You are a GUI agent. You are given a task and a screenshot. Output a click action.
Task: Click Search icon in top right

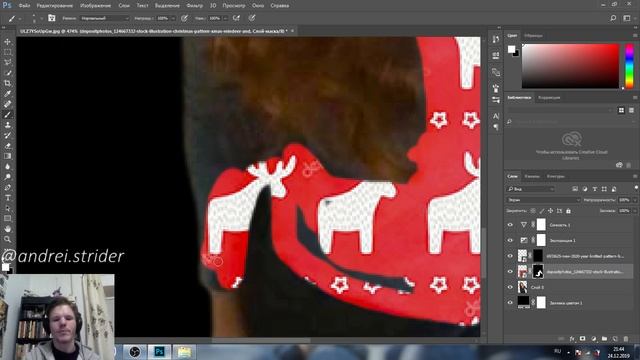tap(613, 18)
